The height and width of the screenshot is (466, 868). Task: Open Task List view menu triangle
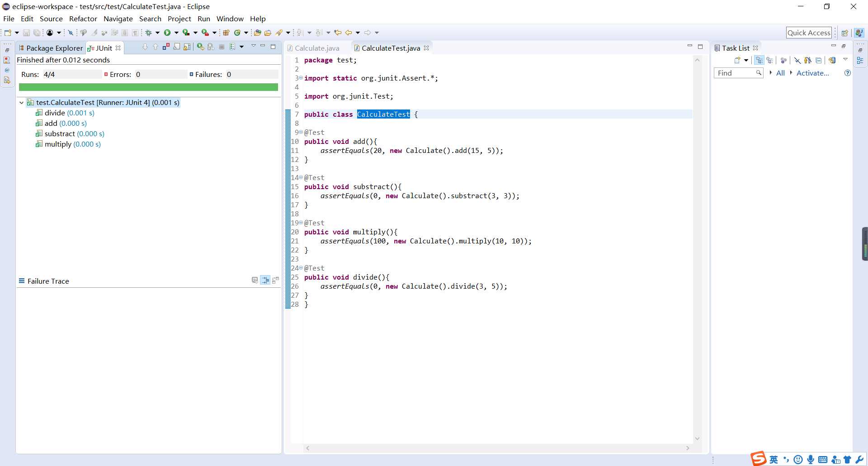(845, 59)
